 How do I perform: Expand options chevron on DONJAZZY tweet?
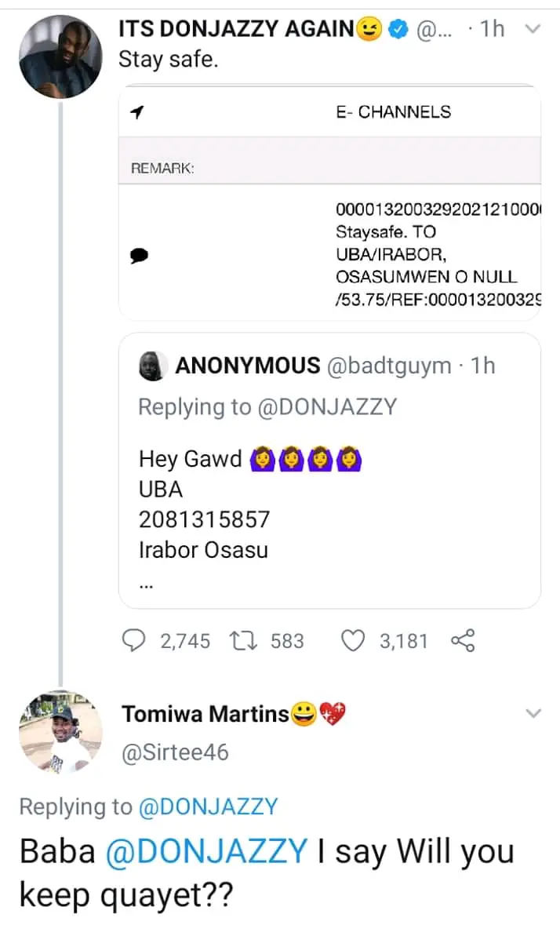[533, 30]
